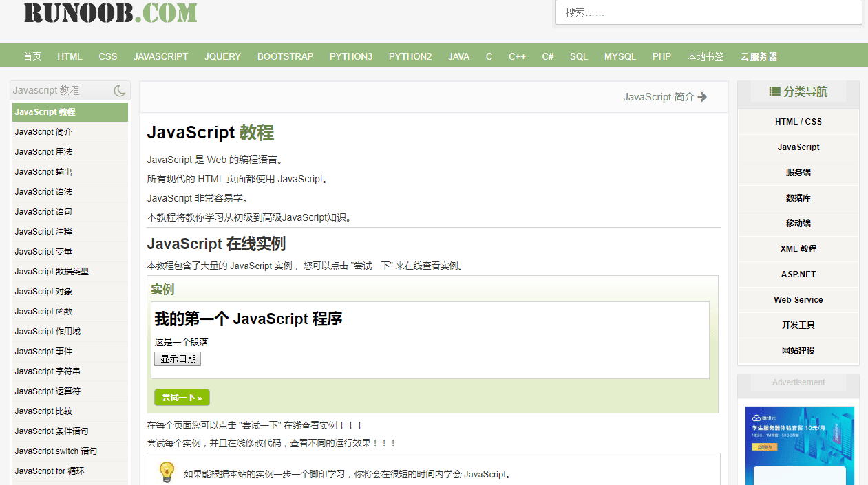Toggle dark mode moon icon
The height and width of the screenshot is (485, 868).
click(120, 90)
